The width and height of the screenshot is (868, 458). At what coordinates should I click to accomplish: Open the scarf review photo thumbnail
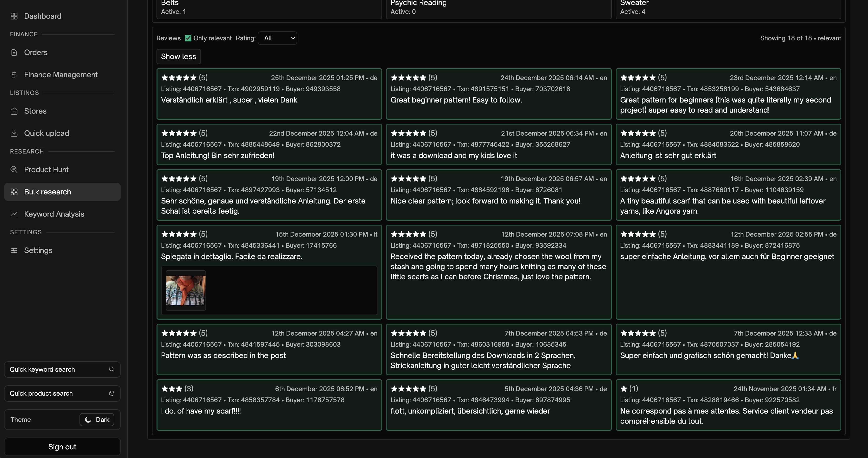pos(185,290)
